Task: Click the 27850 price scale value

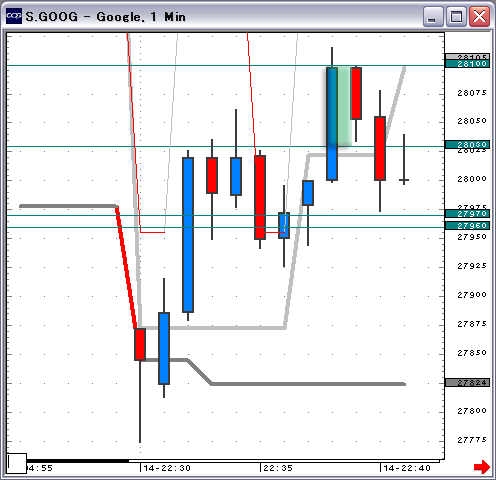Action: coord(472,353)
